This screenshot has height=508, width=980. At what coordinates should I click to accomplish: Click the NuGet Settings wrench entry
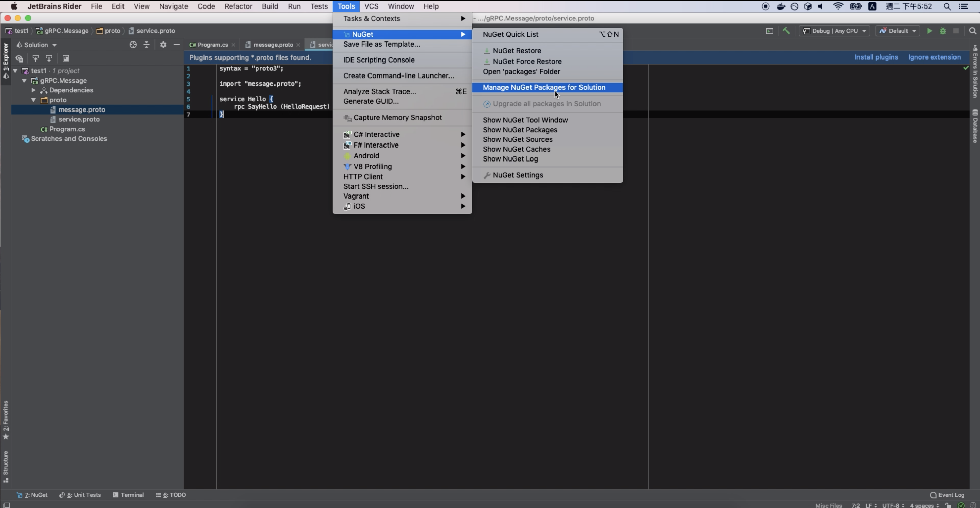548,175
